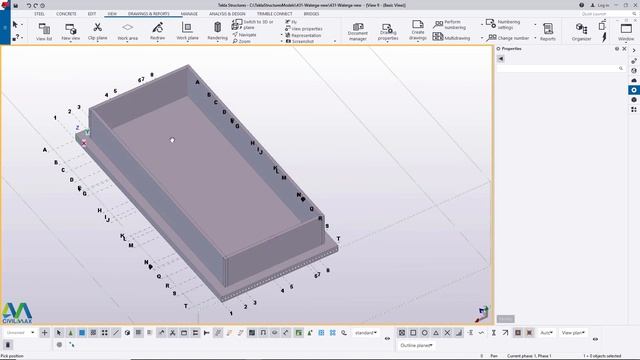
Task: Click the lightning bolt icon in ribbon
Action: coord(604,37)
